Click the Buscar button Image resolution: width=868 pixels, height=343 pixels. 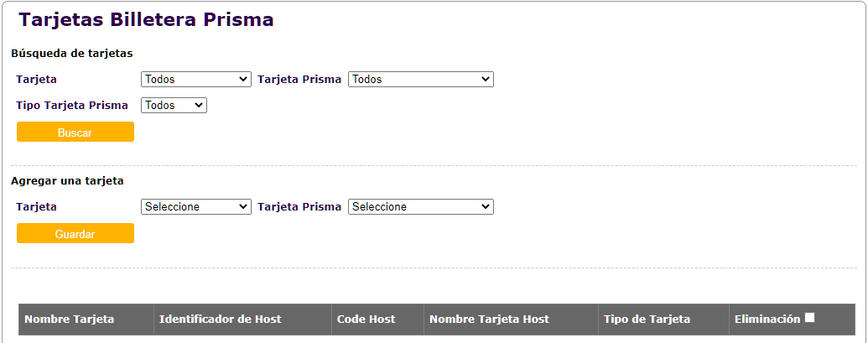click(x=75, y=132)
